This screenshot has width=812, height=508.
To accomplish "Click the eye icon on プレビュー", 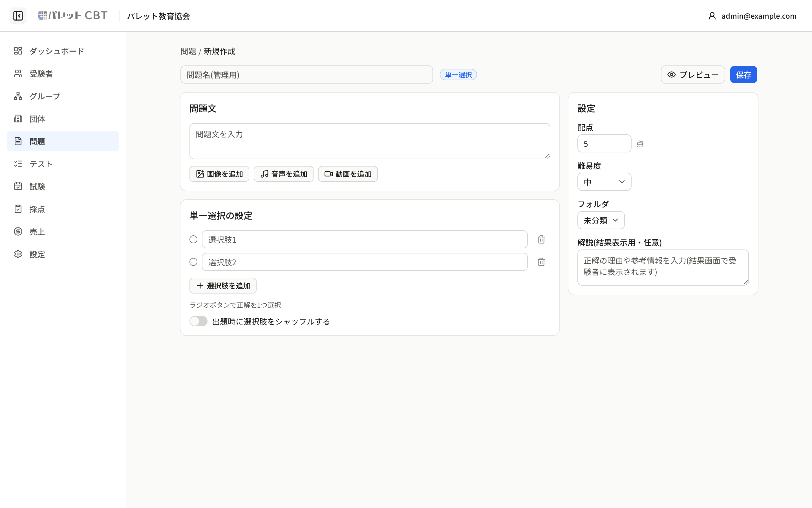I will point(671,75).
